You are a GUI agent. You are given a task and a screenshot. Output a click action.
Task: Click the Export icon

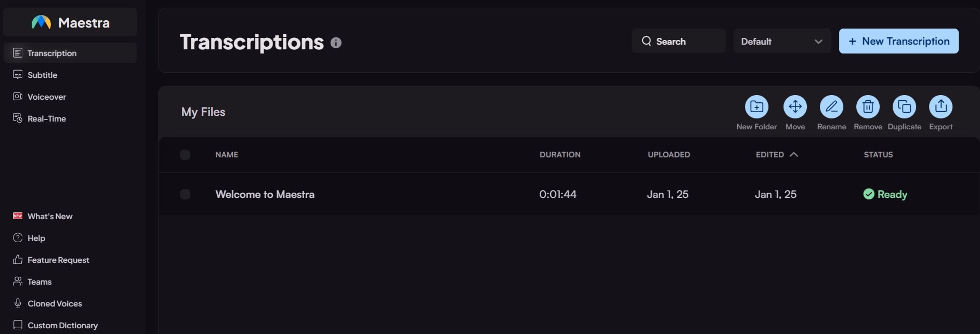(940, 107)
